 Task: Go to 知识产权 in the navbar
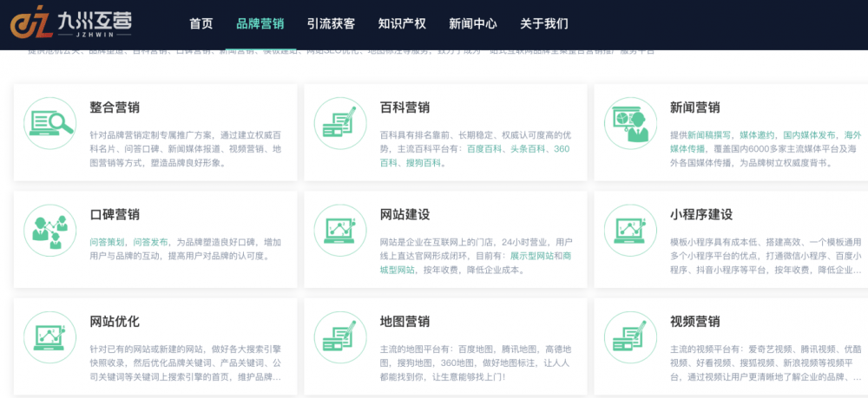[402, 24]
